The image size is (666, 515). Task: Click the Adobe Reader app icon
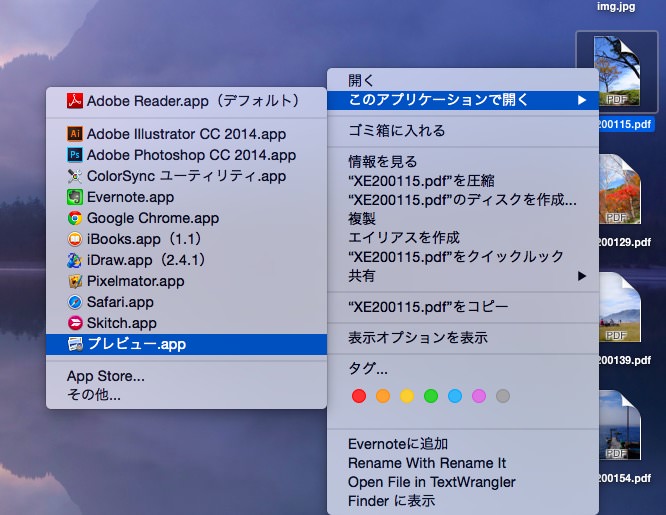(x=75, y=101)
